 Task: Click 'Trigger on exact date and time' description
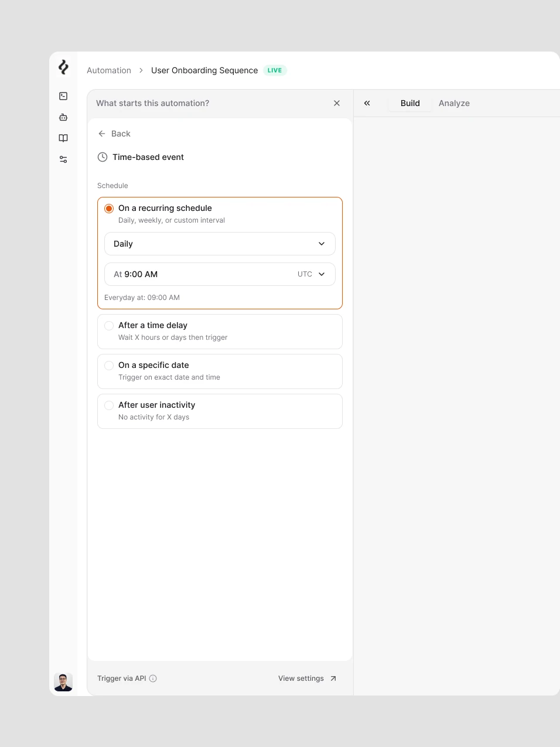click(x=169, y=377)
